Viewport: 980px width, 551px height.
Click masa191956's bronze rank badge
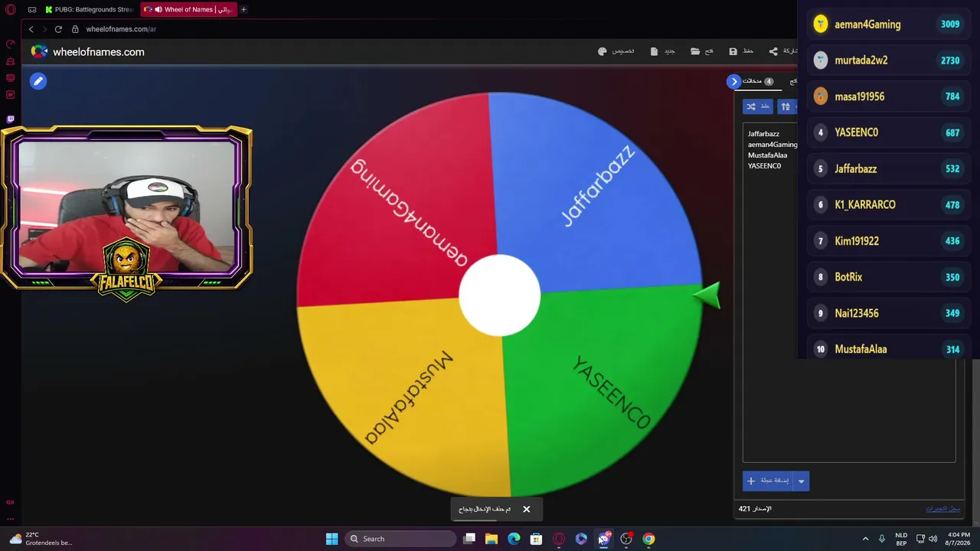pos(821,96)
